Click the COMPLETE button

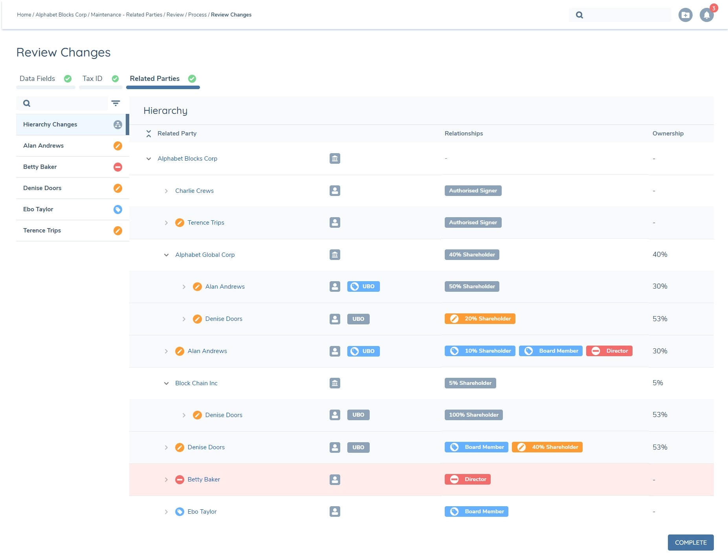tap(690, 542)
